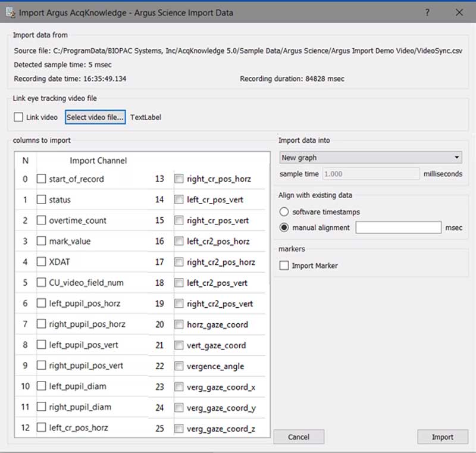This screenshot has width=476, height=453.
Task: Check the mark_value channel checkbox
Action: [42, 241]
